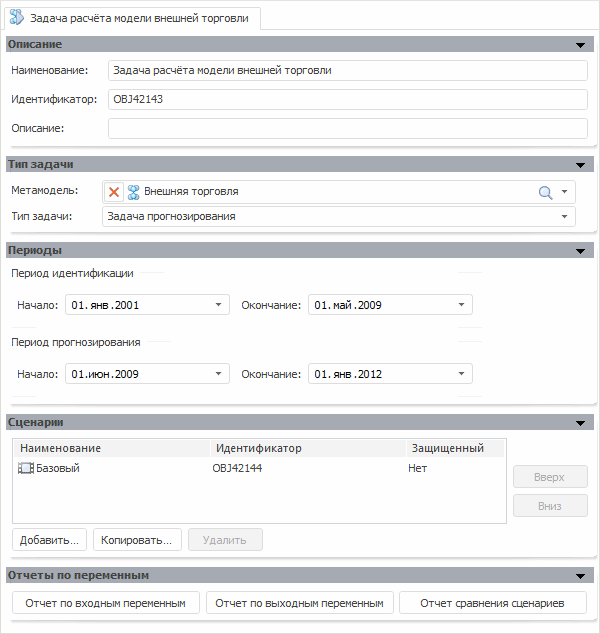Collapse the Периоды section
This screenshot has height=634, width=600.
tap(580, 251)
